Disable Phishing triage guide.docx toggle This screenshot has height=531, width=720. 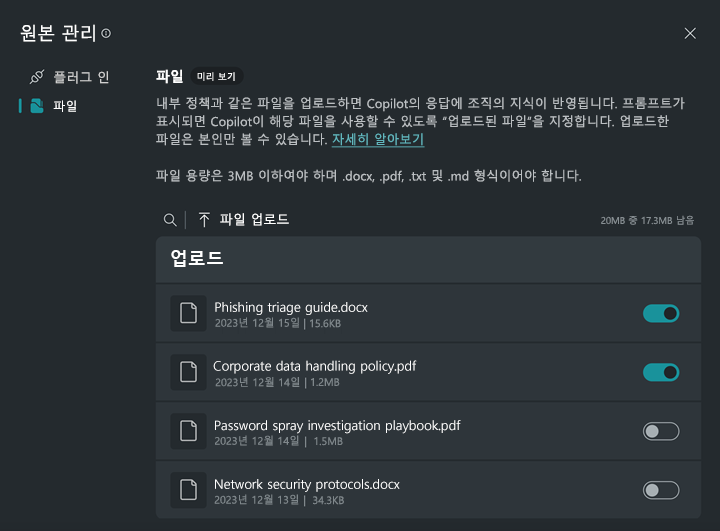click(661, 314)
